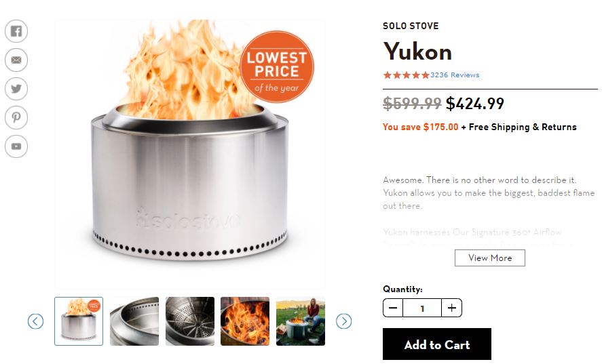Click the five-star rating
Screen dimensions: 602x364
406,75
